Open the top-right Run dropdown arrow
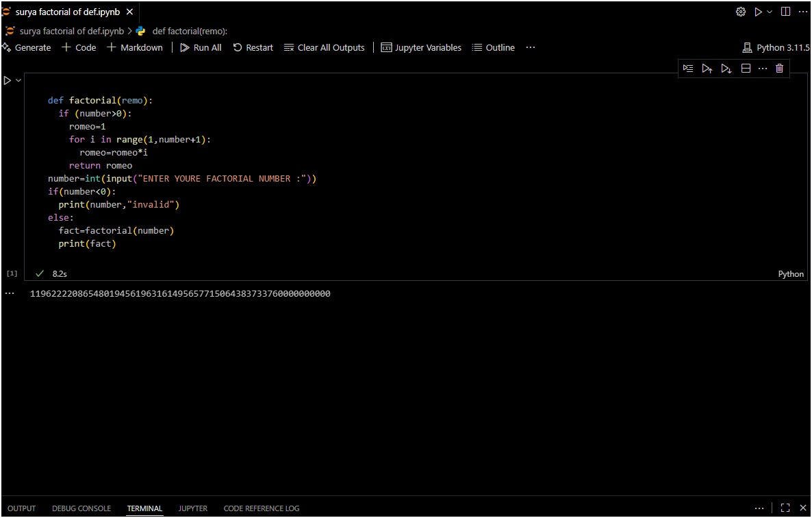The image size is (812, 518). (770, 12)
